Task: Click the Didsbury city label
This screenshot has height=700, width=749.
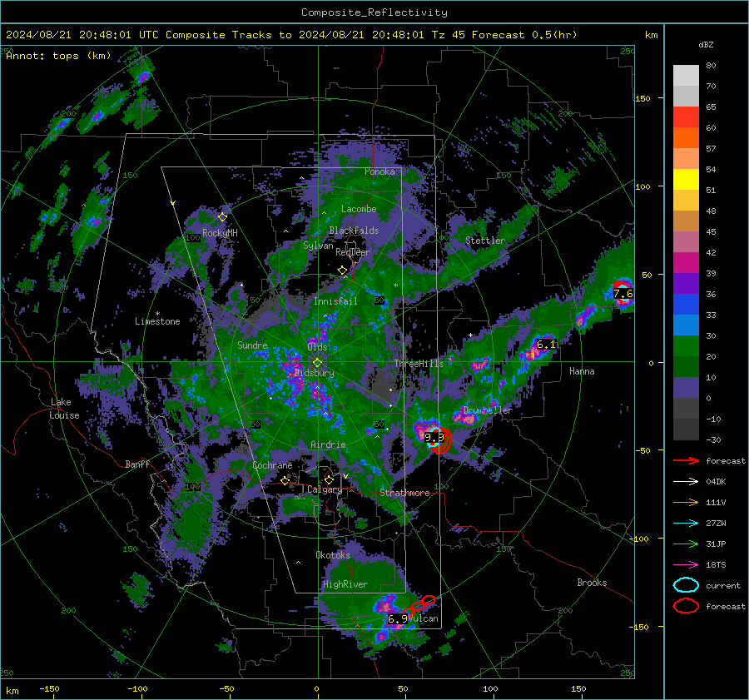Action: (314, 373)
